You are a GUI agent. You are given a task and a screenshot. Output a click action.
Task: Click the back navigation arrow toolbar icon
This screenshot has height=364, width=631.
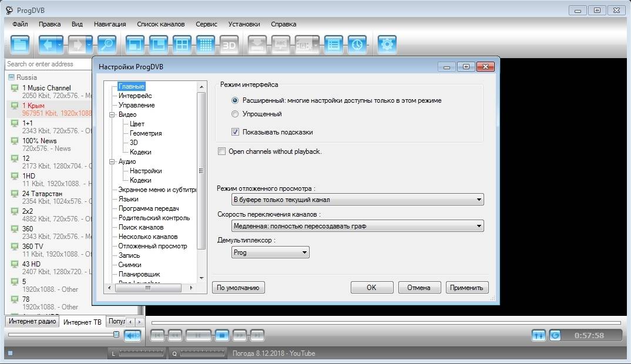(47, 45)
